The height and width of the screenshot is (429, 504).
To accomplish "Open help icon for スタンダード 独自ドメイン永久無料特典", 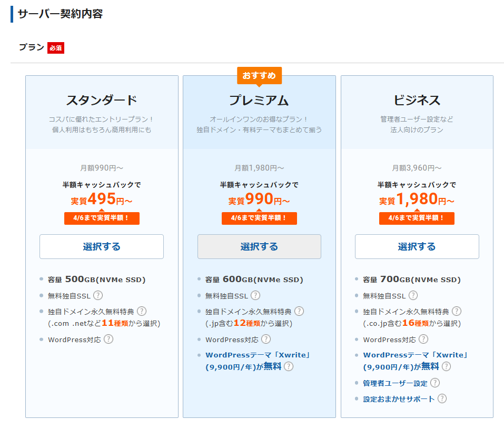I will tap(142, 311).
